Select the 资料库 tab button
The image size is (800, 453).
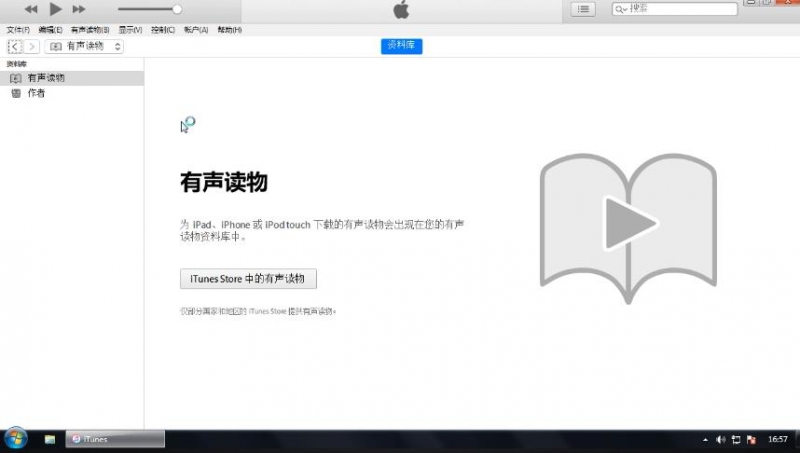402,46
